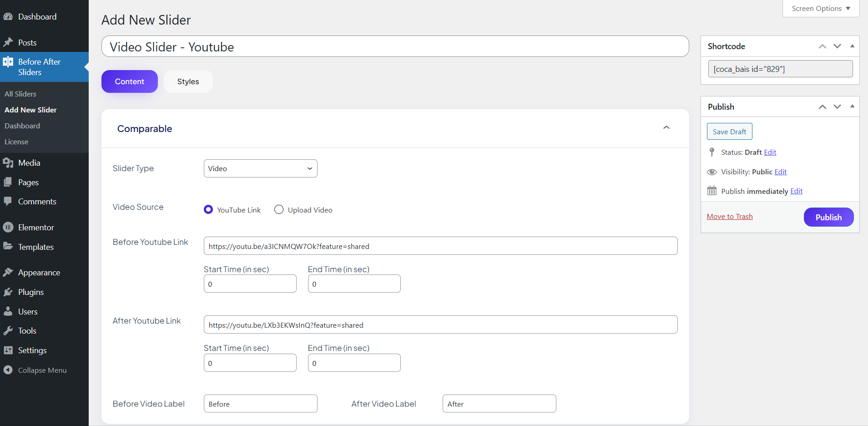Screen dimensions: 868x426
Task: Toggle the Shortcode panel triangle
Action: pos(852,46)
